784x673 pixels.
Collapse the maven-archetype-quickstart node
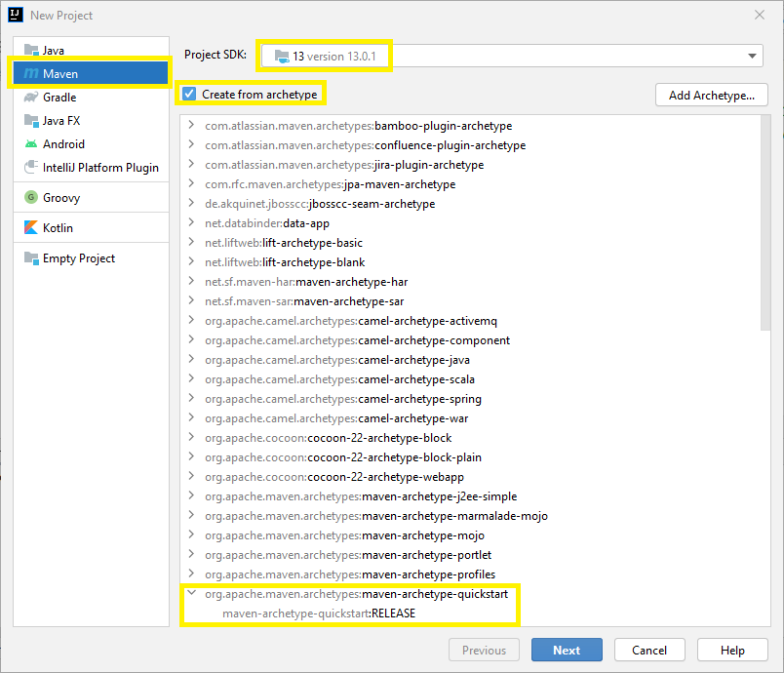191,593
